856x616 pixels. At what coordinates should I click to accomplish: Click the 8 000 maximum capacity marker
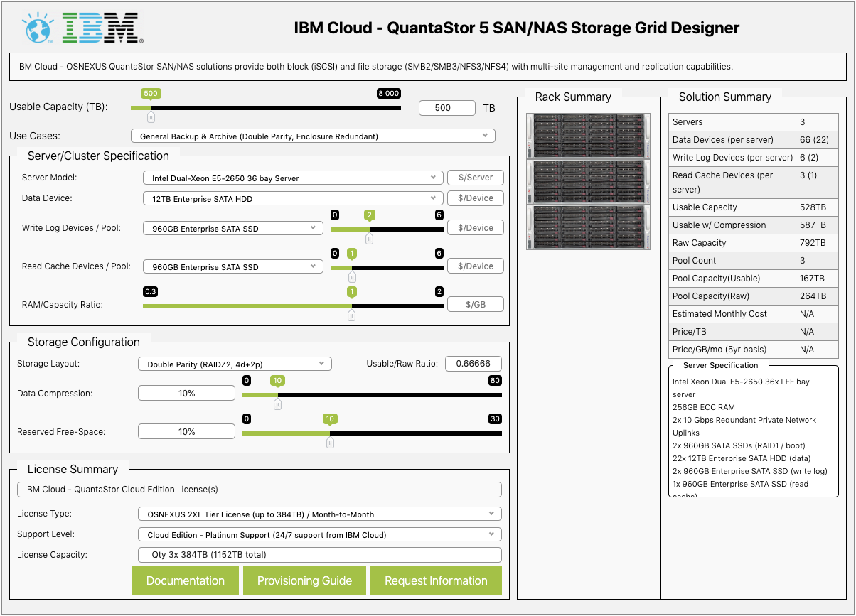pos(388,93)
